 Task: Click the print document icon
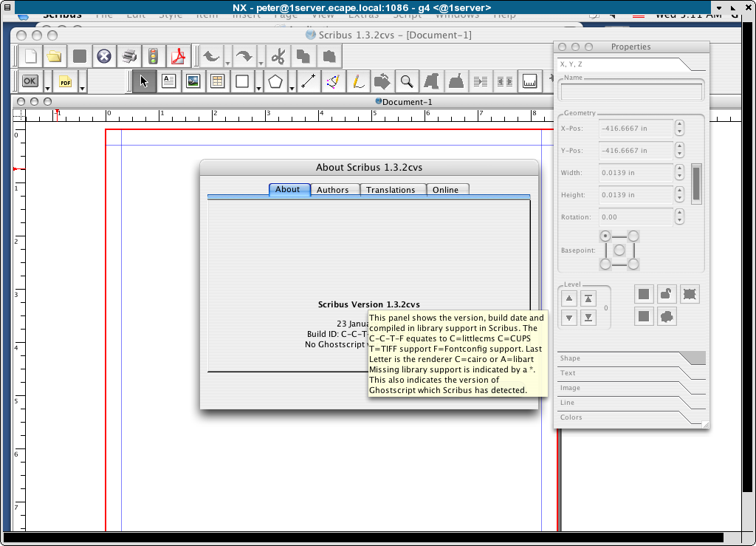tap(129, 56)
